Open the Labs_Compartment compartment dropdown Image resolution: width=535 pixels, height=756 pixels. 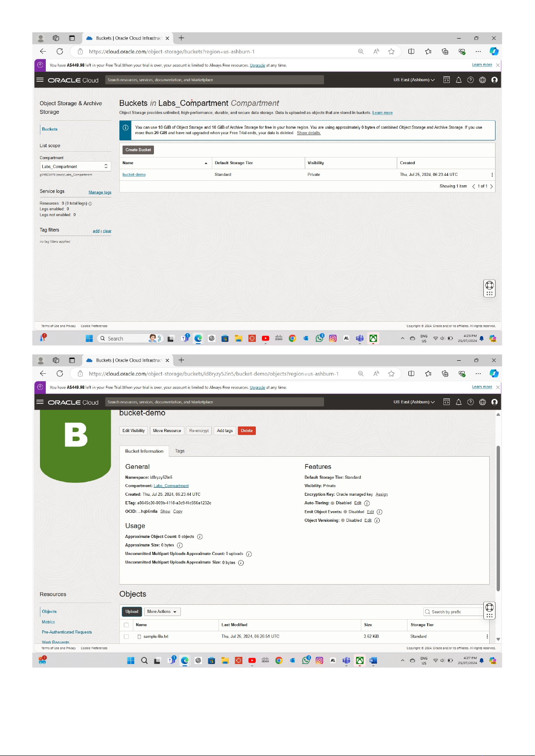(x=75, y=166)
